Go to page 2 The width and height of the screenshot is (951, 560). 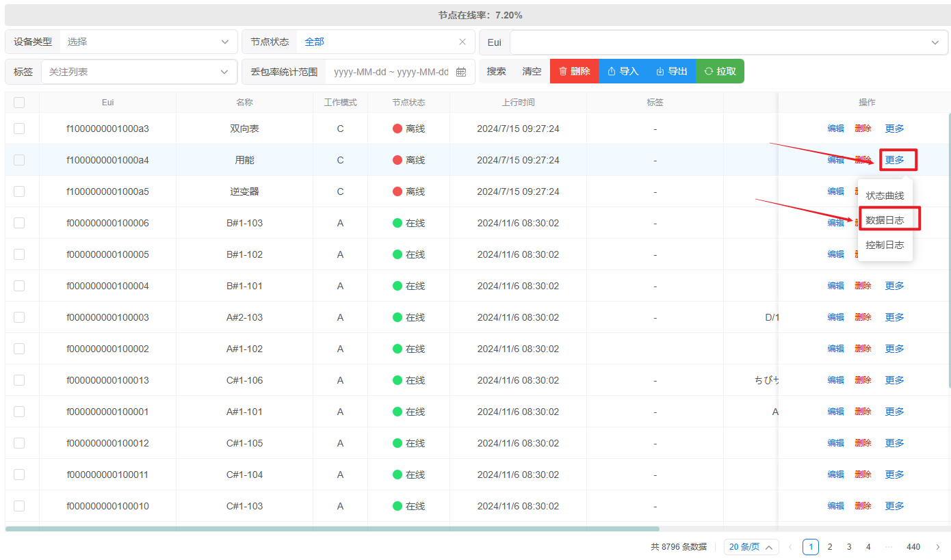[x=830, y=547]
